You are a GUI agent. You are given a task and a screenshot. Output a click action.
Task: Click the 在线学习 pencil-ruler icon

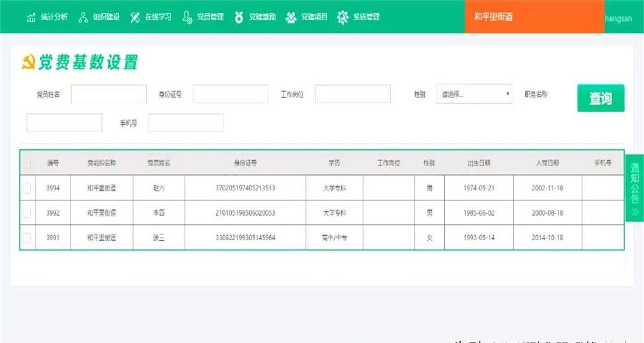135,17
